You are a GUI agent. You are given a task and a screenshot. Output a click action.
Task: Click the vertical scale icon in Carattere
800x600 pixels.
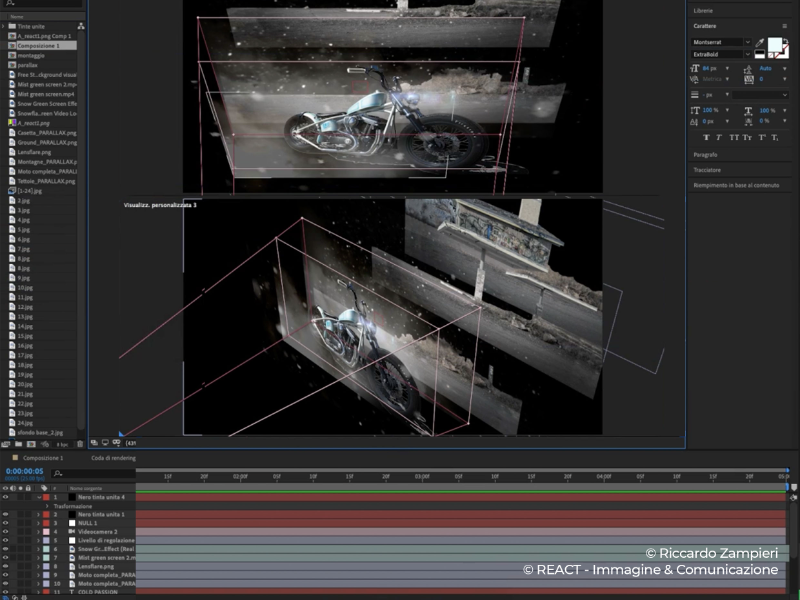695,110
